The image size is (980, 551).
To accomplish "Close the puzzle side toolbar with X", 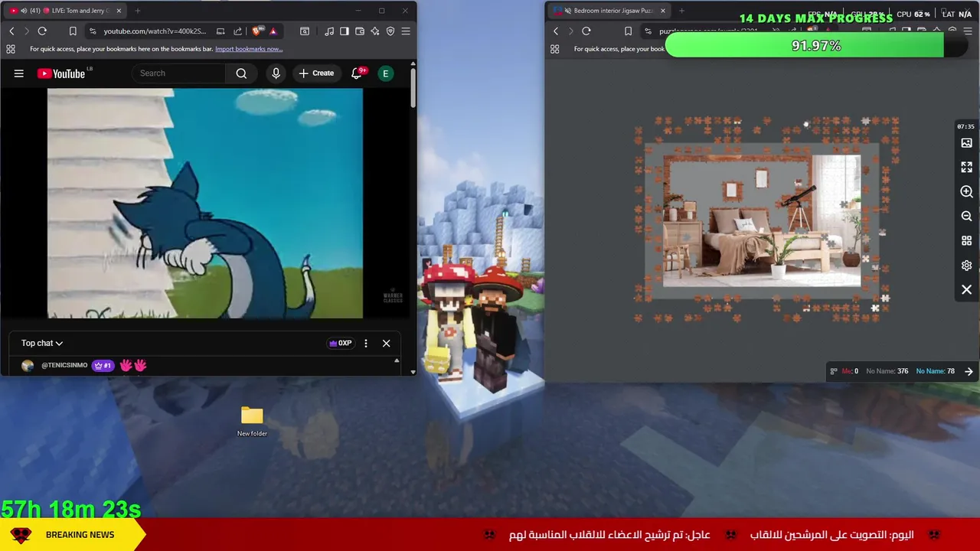I will 966,290.
